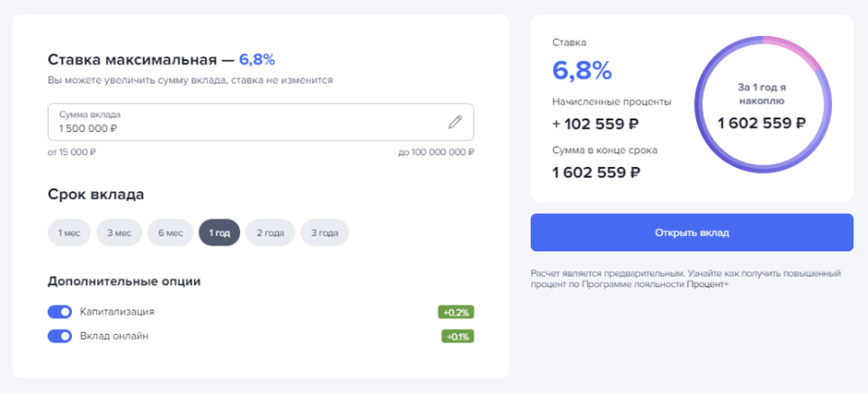868x394 pixels.
Task: Click the от 15 000 ₽ minimum label
Action: (x=71, y=152)
